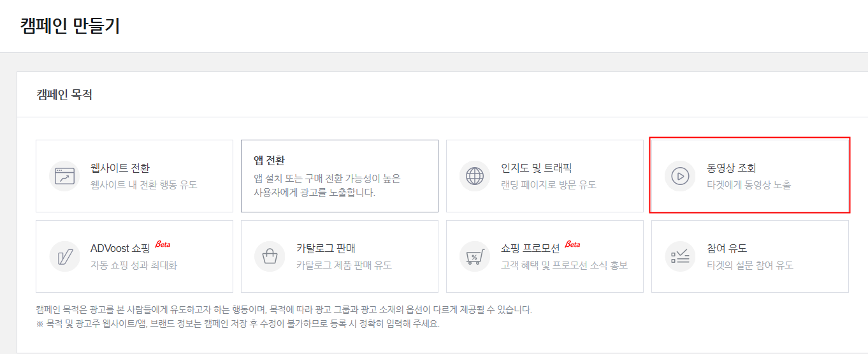Click the 캠페인 만들기 page title

click(x=70, y=26)
